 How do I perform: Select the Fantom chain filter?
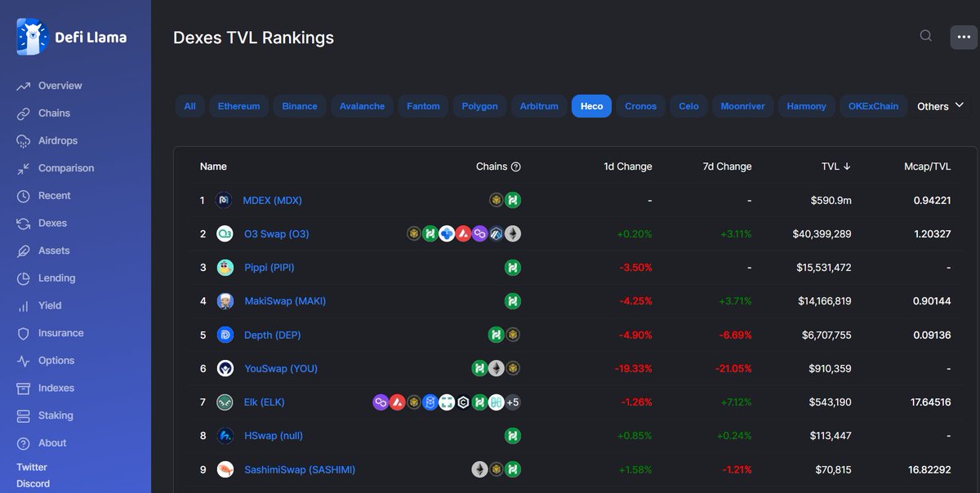pos(423,106)
